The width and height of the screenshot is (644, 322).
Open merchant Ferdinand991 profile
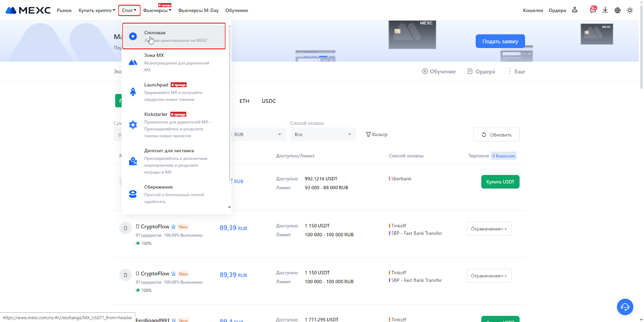153,320
